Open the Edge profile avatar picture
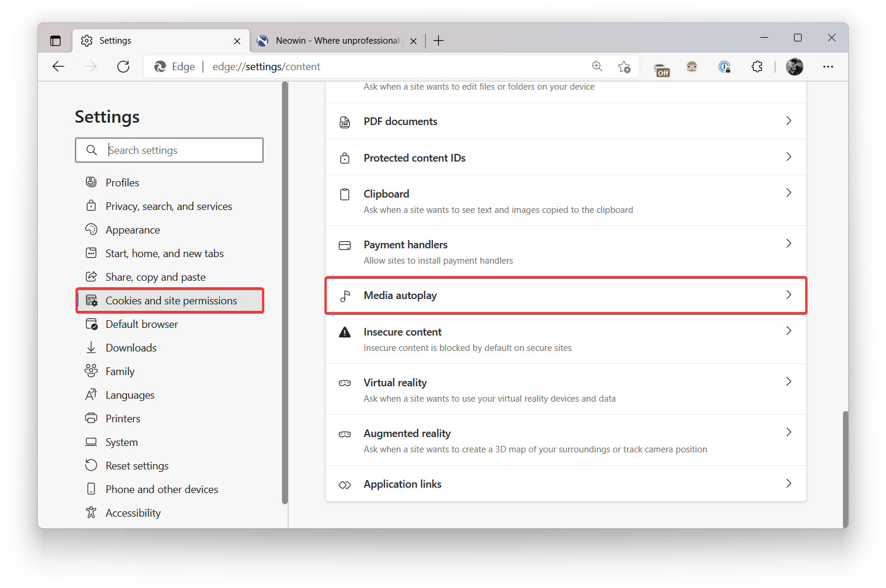The height and width of the screenshot is (588, 886). pos(795,67)
